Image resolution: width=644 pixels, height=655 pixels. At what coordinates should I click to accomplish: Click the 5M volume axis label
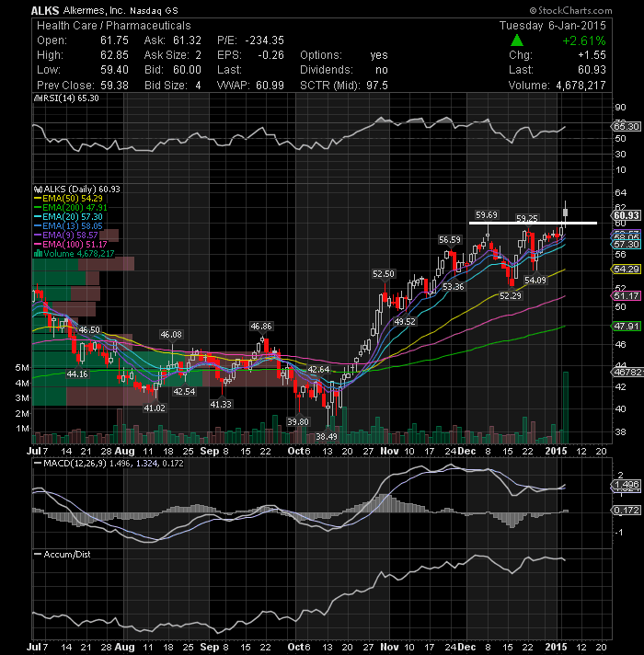(23, 368)
